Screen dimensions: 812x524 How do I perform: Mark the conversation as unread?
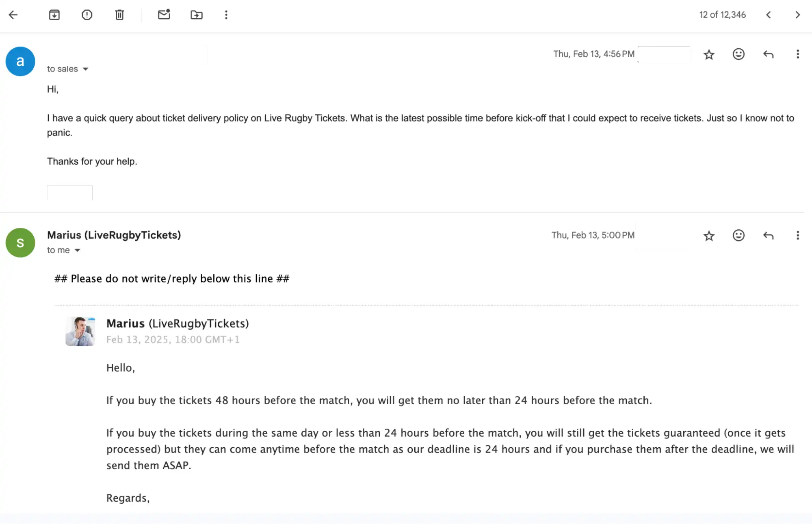[x=164, y=15]
